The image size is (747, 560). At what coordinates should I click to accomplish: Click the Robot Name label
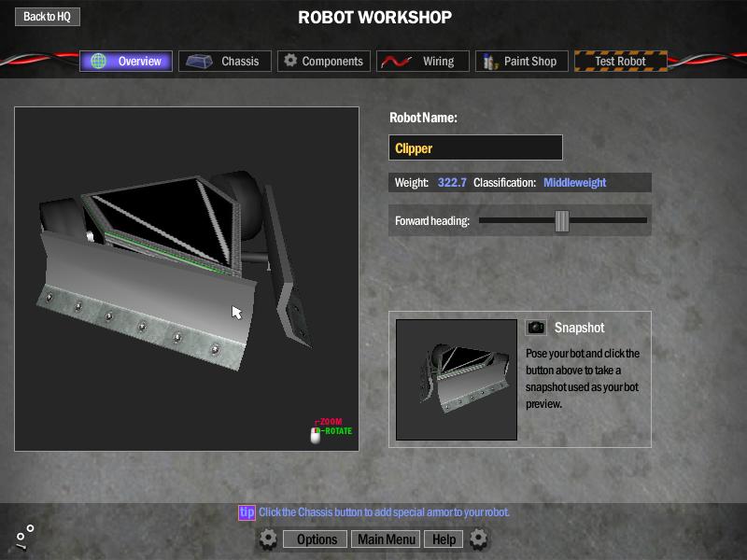[x=423, y=118]
